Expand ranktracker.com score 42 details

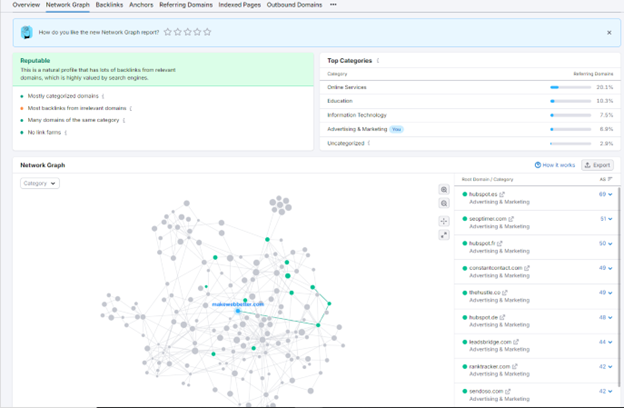click(605, 367)
